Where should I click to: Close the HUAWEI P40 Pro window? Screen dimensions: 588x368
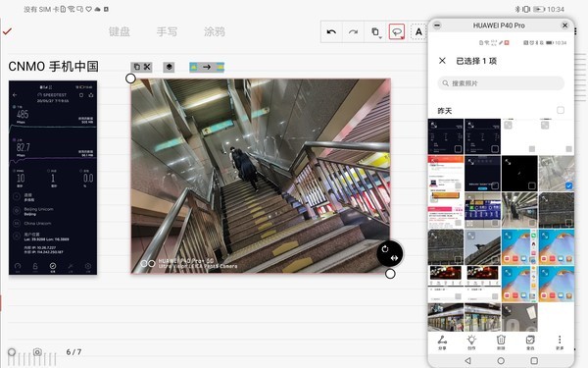(x=564, y=26)
